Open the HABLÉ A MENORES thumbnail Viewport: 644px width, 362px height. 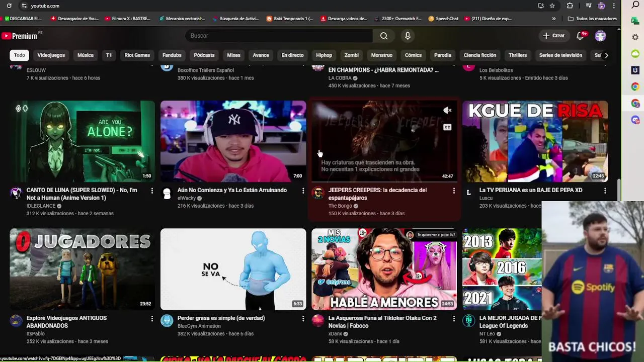click(384, 269)
